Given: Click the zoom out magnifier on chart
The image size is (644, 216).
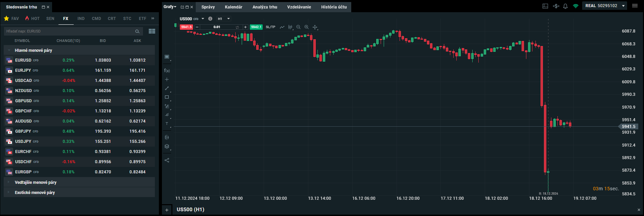Looking at the screenshot, I should (x=298, y=27).
